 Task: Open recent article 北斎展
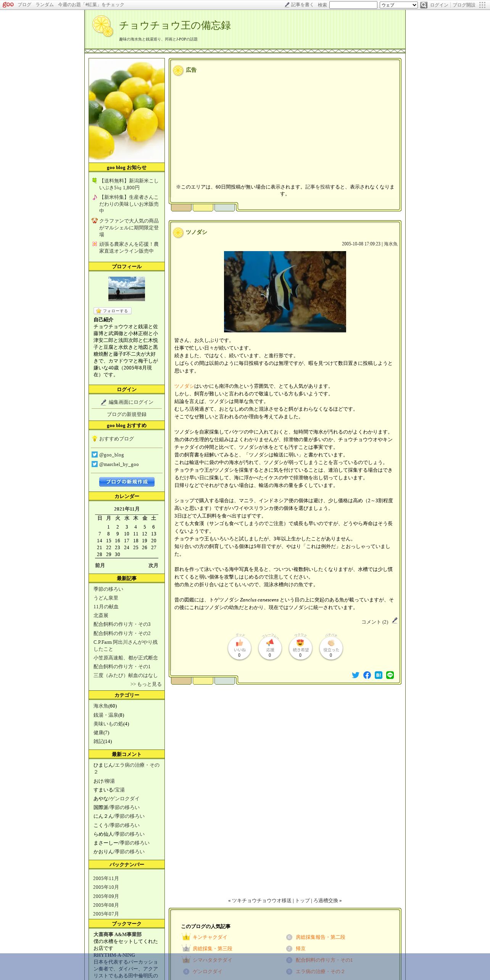[x=101, y=615]
